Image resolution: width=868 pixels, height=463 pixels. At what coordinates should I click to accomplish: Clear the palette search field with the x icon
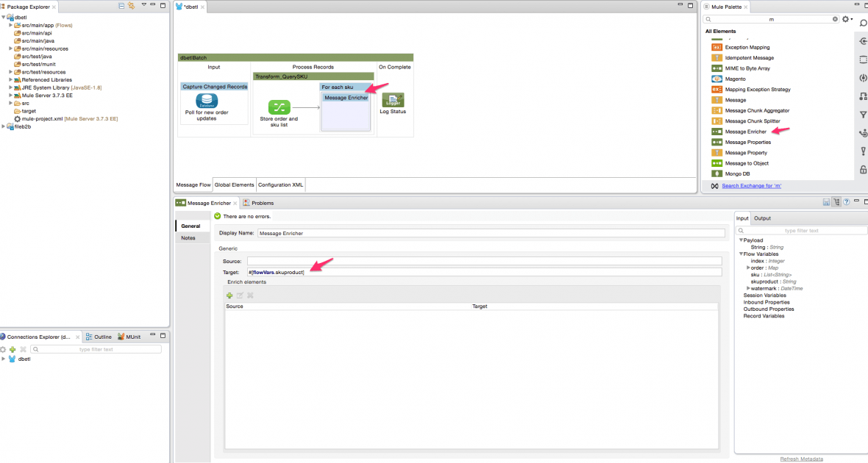[x=833, y=18]
